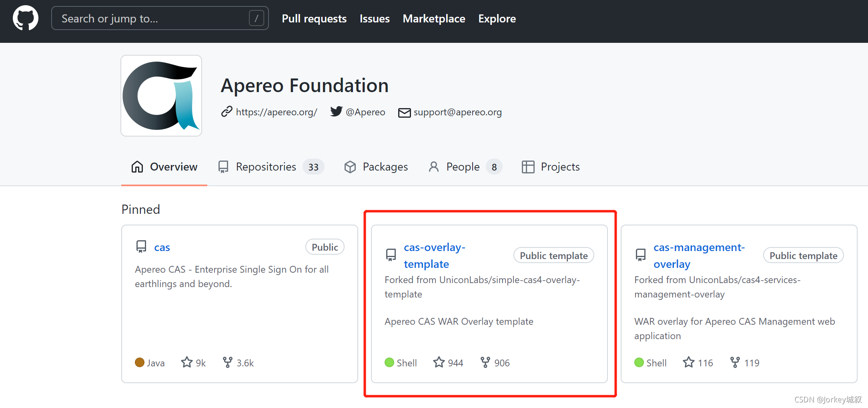Click the star icon showing 9k

coord(186,362)
